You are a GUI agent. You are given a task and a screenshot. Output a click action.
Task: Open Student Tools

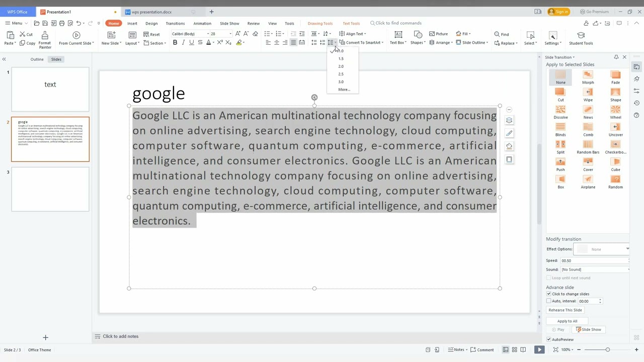point(581,39)
